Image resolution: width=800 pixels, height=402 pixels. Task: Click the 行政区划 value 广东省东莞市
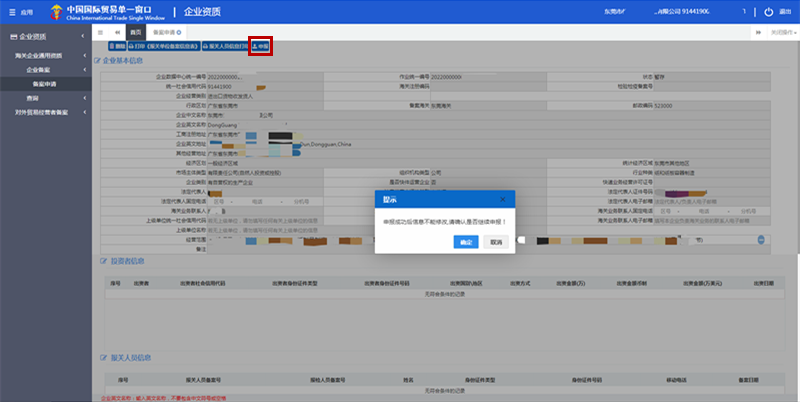(223, 106)
